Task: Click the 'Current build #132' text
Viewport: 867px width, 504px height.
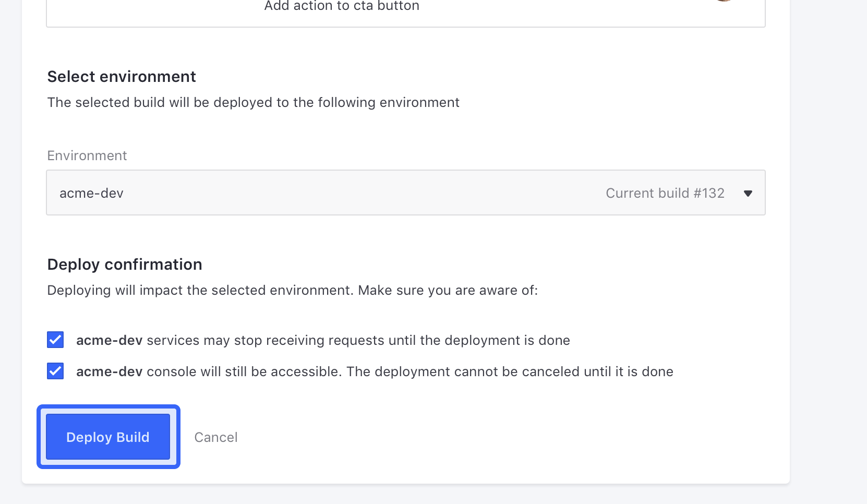Action: pos(665,193)
